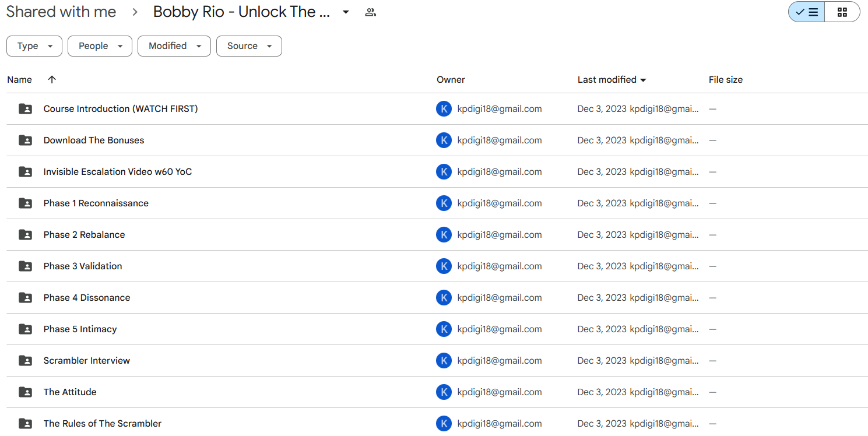
Task: Click owner email in The Attitude row
Action: click(500, 392)
